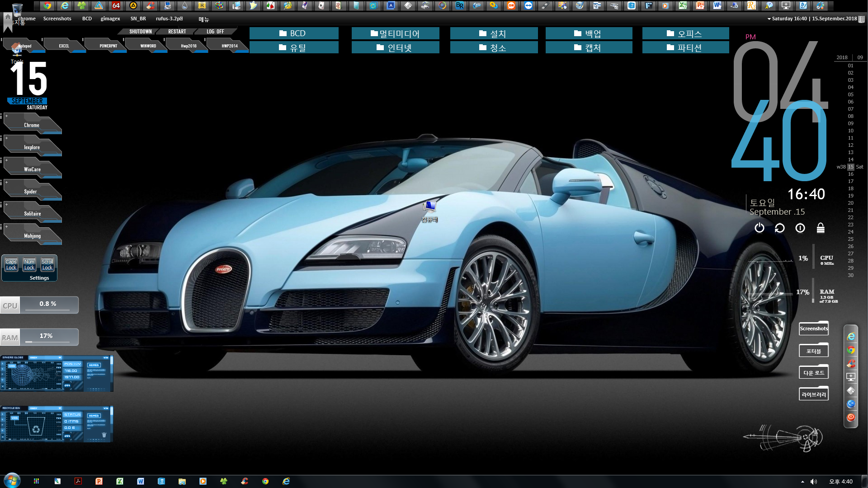Open the desktop computer (컴퓨터) icon
This screenshot has height=488, width=868.
(429, 211)
